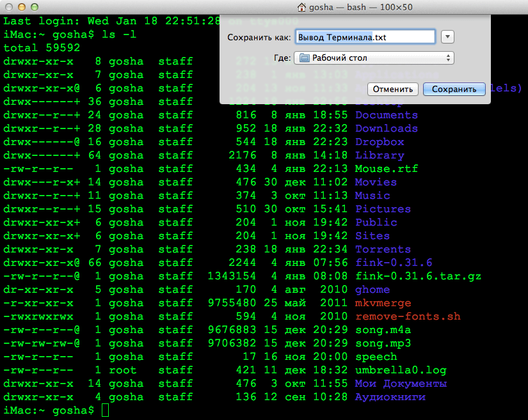528x420 pixels.
Task: Expand save dialog with arrow button
Action: [447, 36]
